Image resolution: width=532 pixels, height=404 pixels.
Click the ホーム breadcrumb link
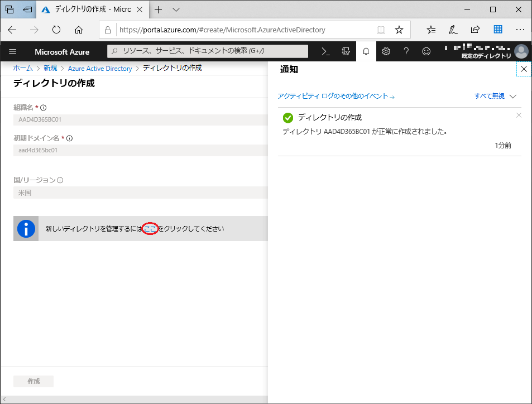pos(23,68)
